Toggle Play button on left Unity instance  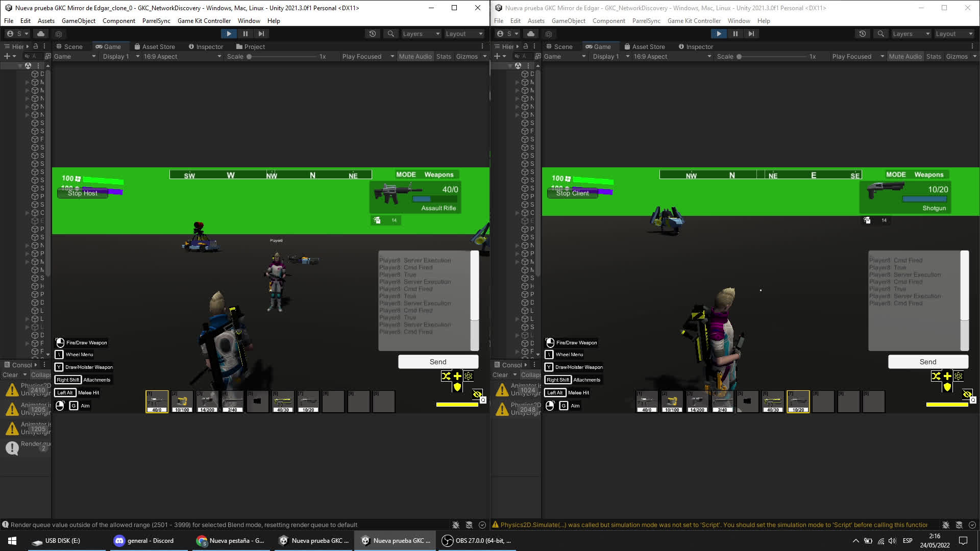pos(228,34)
